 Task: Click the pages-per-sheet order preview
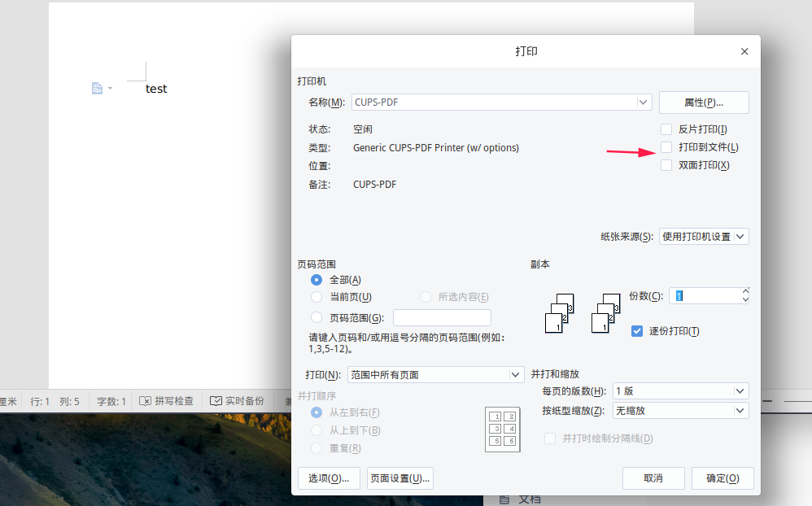pyautogui.click(x=502, y=430)
